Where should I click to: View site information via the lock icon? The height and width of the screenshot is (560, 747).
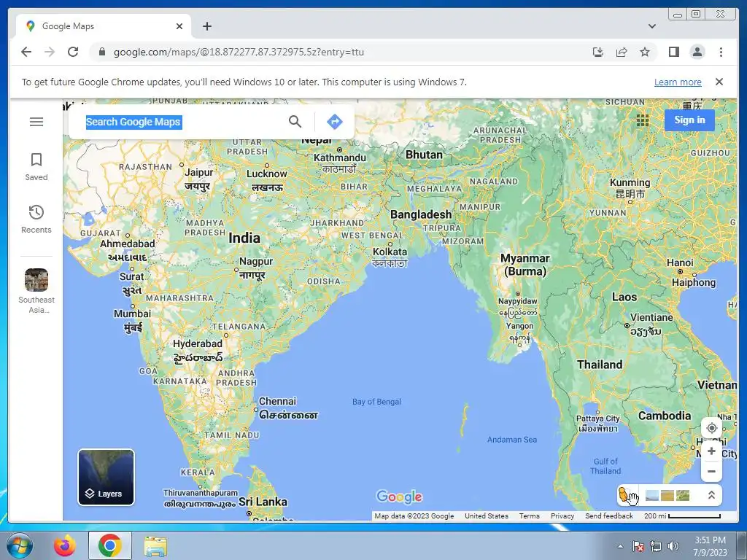(x=101, y=52)
